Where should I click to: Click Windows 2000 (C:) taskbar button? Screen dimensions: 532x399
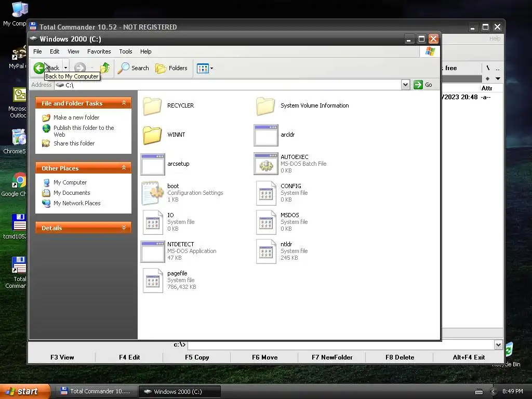pos(179,392)
